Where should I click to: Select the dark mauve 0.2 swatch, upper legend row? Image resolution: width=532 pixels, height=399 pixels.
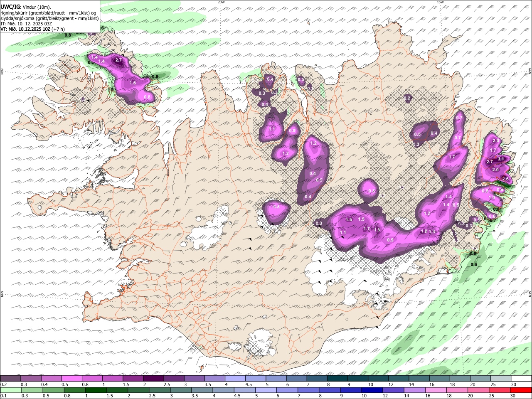pyautogui.click(x=11, y=379)
